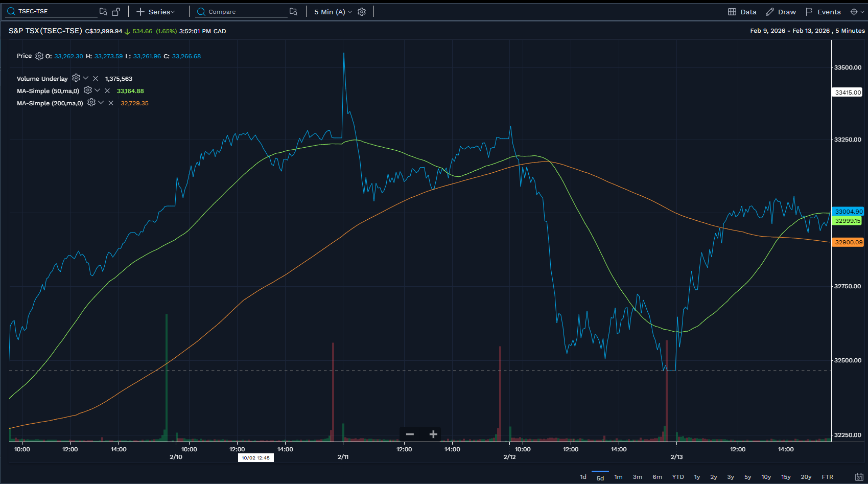Open settings gear for MA-Simple (200,ma,0)
868x484 pixels.
[x=91, y=103]
